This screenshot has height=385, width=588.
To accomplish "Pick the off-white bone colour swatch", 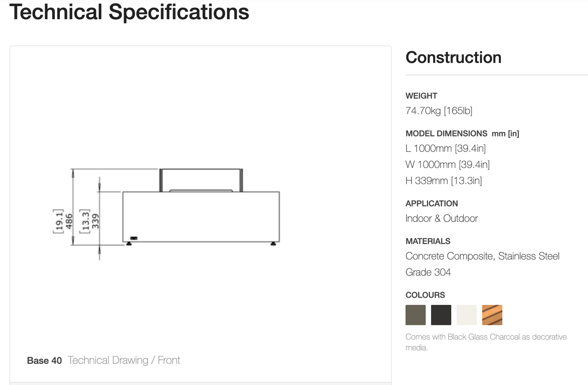I will [x=466, y=315].
